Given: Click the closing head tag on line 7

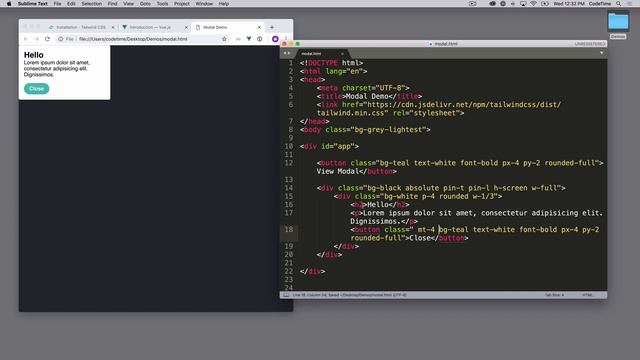Looking at the screenshot, I should 315,121.
